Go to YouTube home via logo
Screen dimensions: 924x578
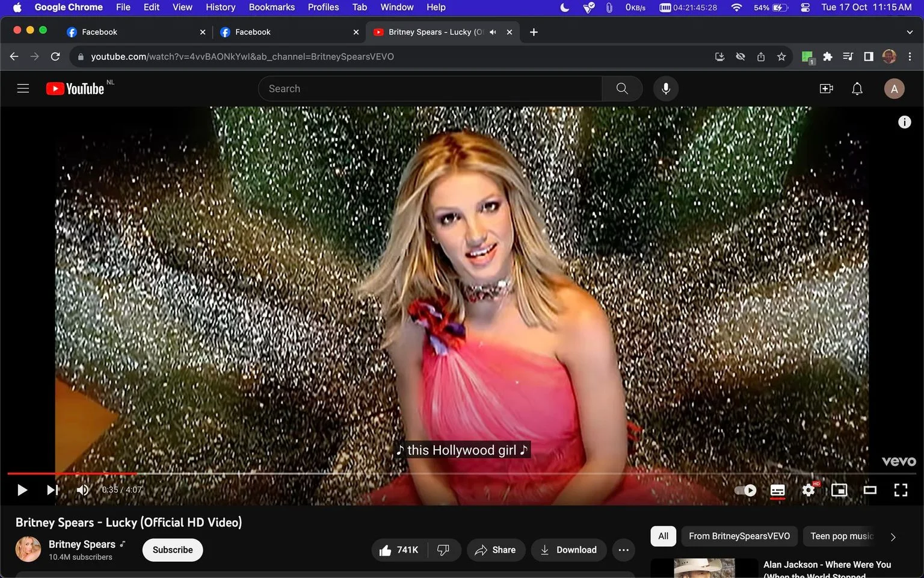pyautogui.click(x=75, y=89)
